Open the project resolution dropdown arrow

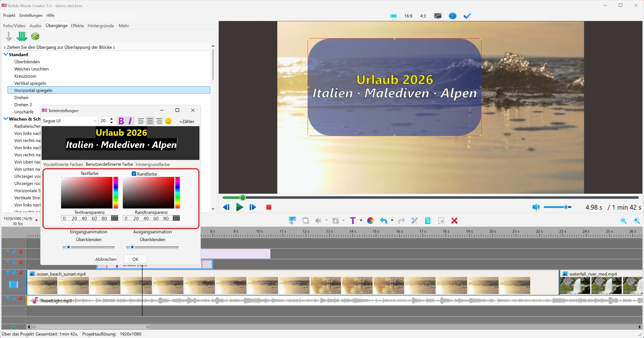(x=36, y=220)
